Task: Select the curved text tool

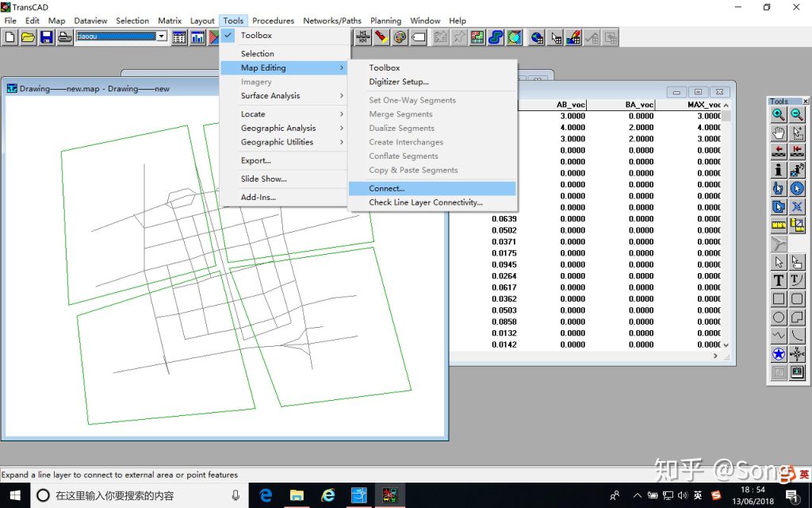Action: [x=797, y=280]
